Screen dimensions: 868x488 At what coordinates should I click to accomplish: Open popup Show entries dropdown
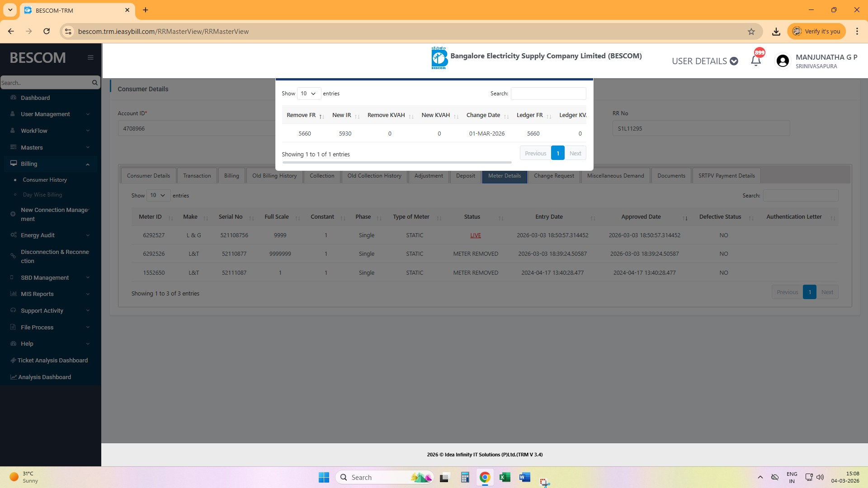tap(308, 94)
